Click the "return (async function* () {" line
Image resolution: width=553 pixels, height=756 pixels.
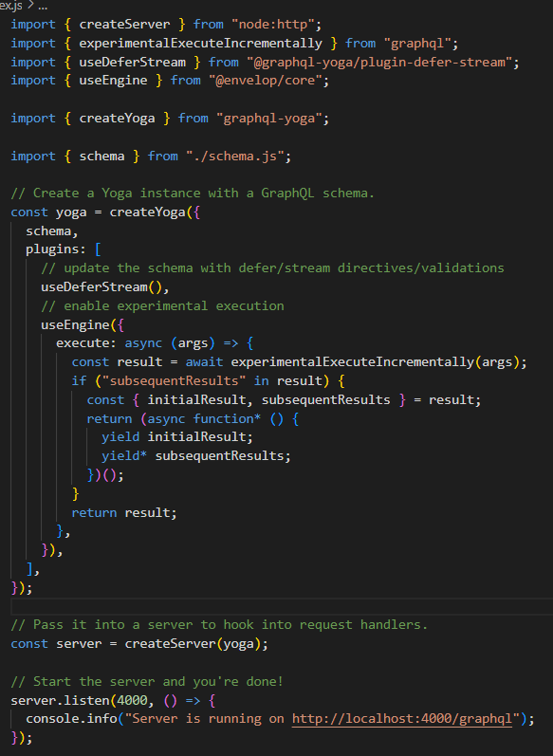coord(193,418)
